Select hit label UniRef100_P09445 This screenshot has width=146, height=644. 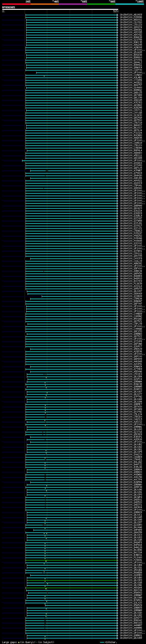[x=131, y=241]
